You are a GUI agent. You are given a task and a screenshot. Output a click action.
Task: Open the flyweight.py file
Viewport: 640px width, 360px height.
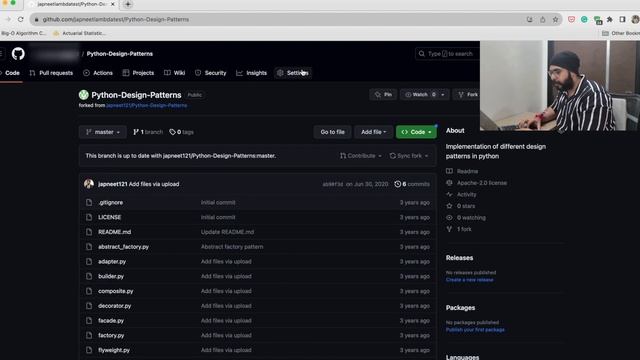click(x=114, y=350)
